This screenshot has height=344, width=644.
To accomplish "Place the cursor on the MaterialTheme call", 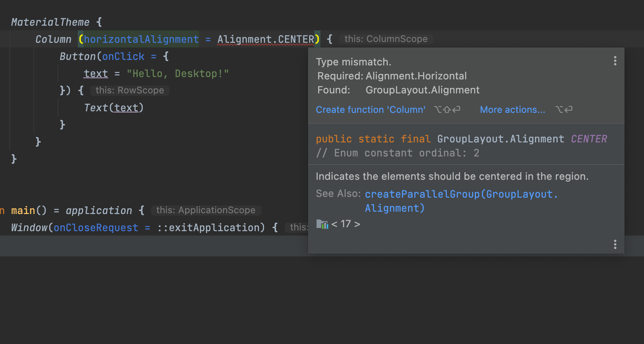I will coord(50,22).
